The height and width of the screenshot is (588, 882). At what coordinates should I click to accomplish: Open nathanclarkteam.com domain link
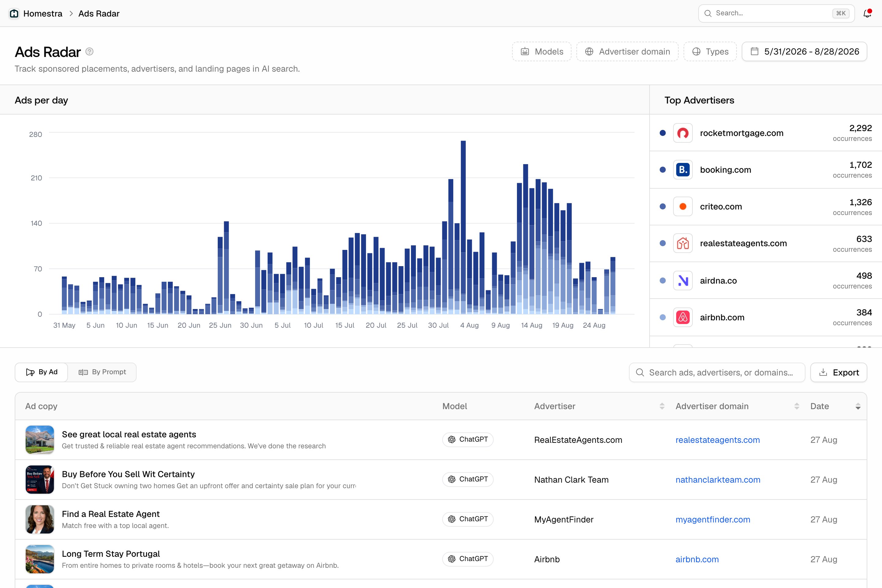(x=718, y=480)
